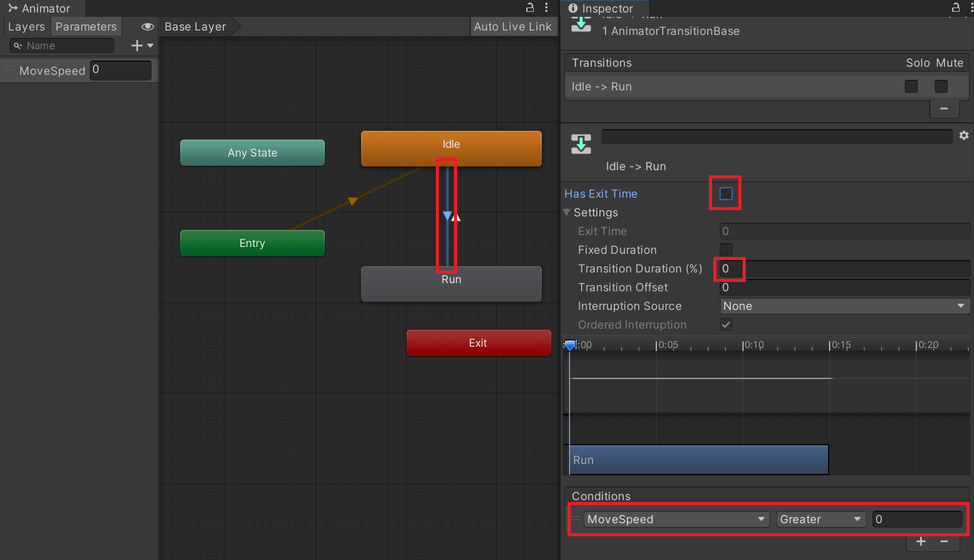
Task: Click the Base Layer breadcrumb
Action: 196,27
